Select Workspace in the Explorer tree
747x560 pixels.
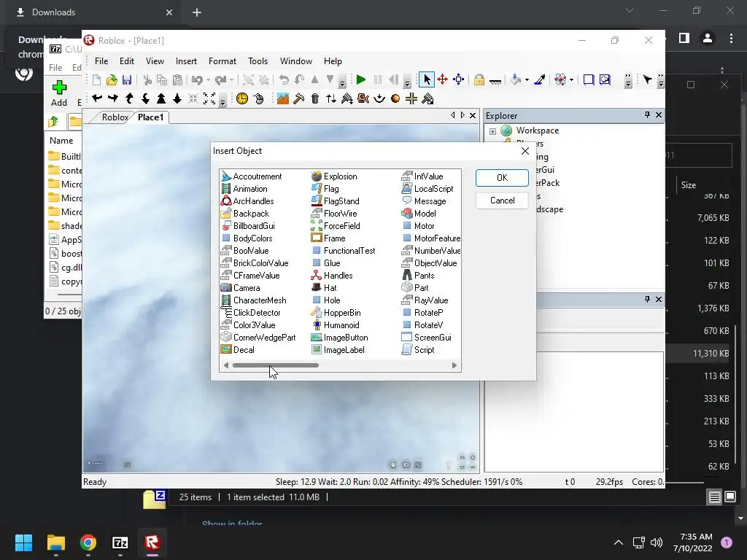point(538,131)
